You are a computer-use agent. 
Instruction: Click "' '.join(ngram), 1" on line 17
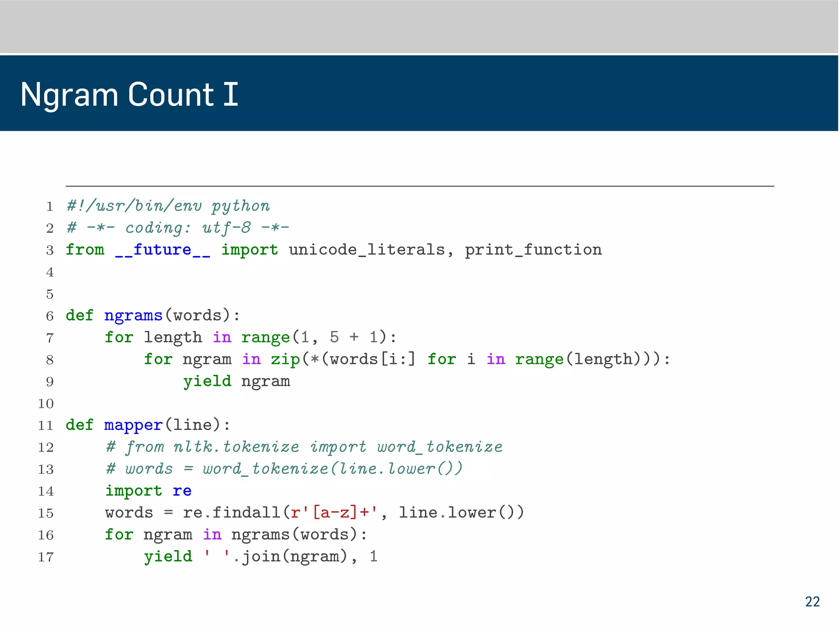[x=290, y=557]
